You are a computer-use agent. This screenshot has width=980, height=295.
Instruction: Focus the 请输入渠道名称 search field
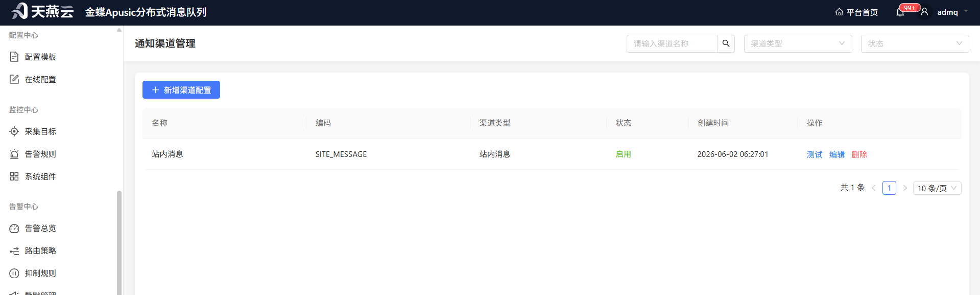(672, 43)
